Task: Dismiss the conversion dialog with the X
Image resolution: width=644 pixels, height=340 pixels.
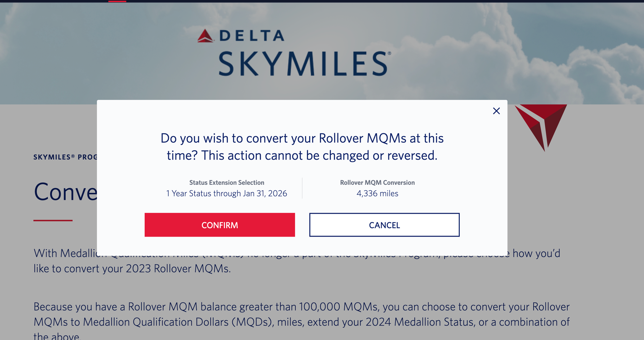Action: click(x=496, y=111)
